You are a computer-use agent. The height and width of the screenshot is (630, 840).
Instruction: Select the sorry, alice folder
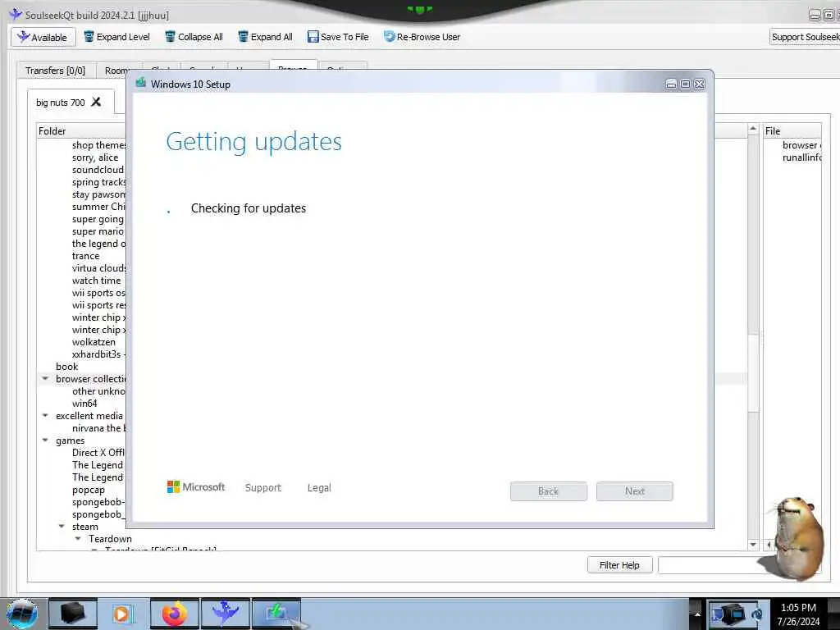click(x=95, y=157)
